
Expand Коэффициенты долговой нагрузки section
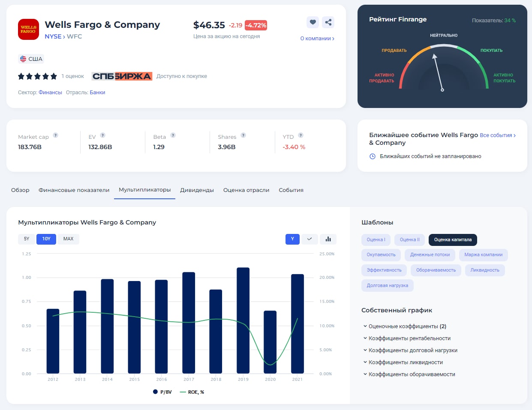411,350
